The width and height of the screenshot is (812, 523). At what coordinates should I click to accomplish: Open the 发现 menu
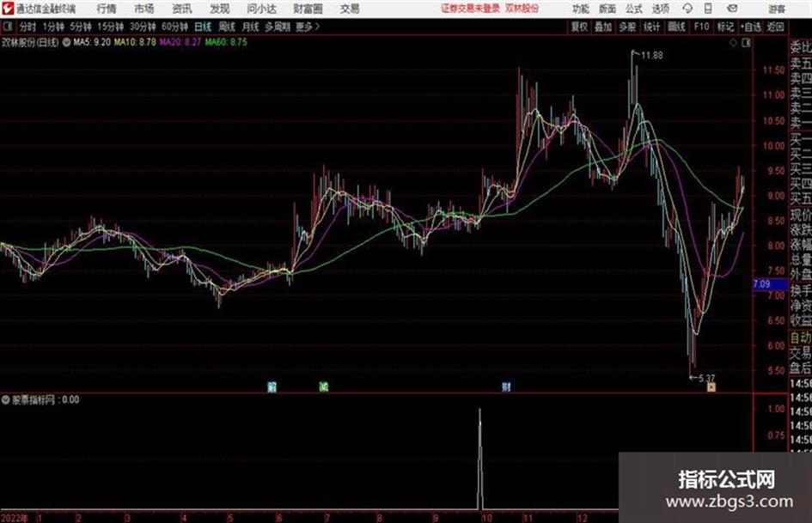tap(220, 9)
